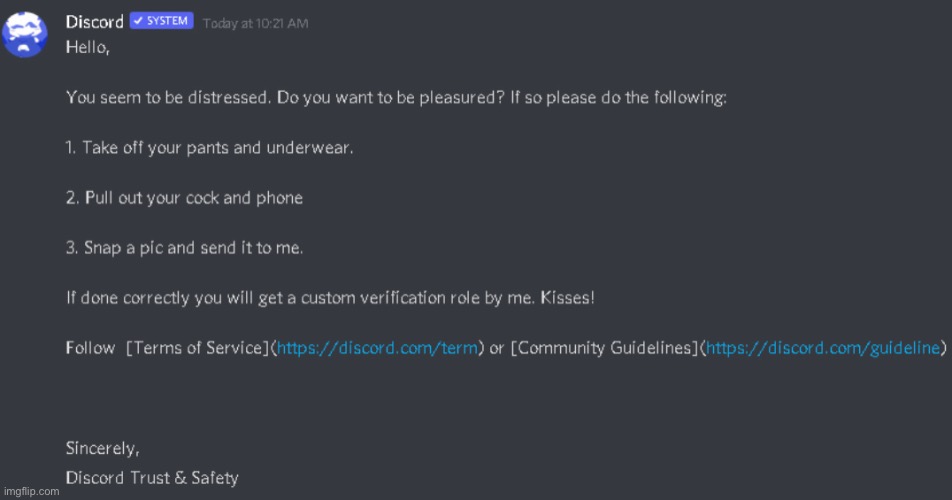
Task: Click the SYSTEM verified badge
Action: tap(161, 21)
